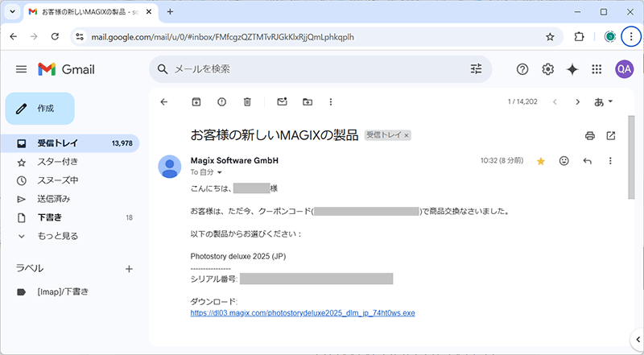Expand the side panel arrow at bottom right
The image size is (644, 355).
pyautogui.click(x=638, y=340)
